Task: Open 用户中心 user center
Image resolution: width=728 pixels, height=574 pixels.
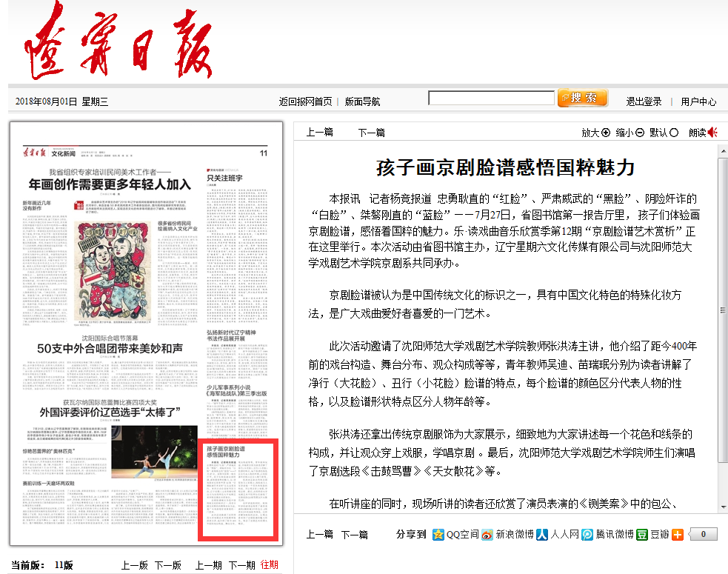Action: [x=698, y=101]
